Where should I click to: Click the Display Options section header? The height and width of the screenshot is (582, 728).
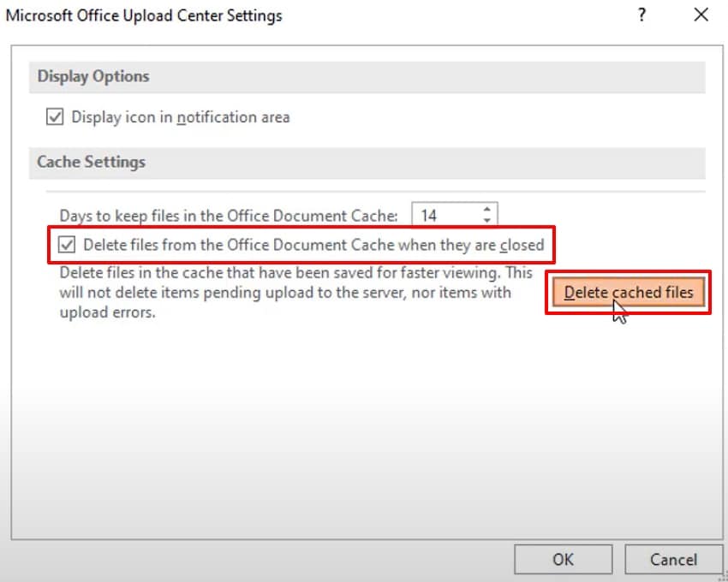(x=93, y=76)
